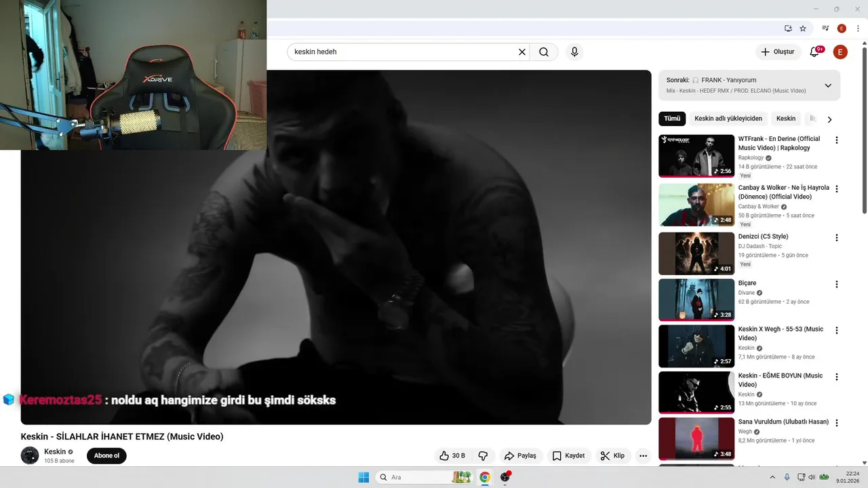This screenshot has width=868, height=488.
Task: Click the Paylaş share button
Action: (x=519, y=455)
